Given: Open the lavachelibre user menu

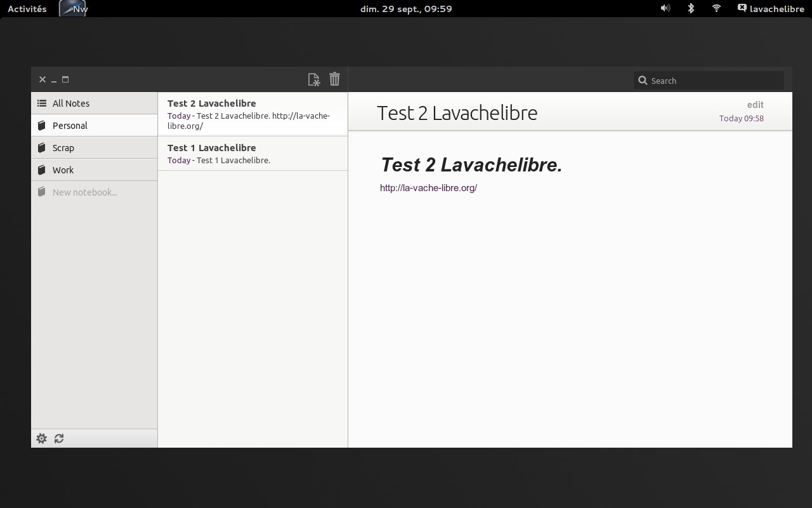Looking at the screenshot, I should coord(771,9).
